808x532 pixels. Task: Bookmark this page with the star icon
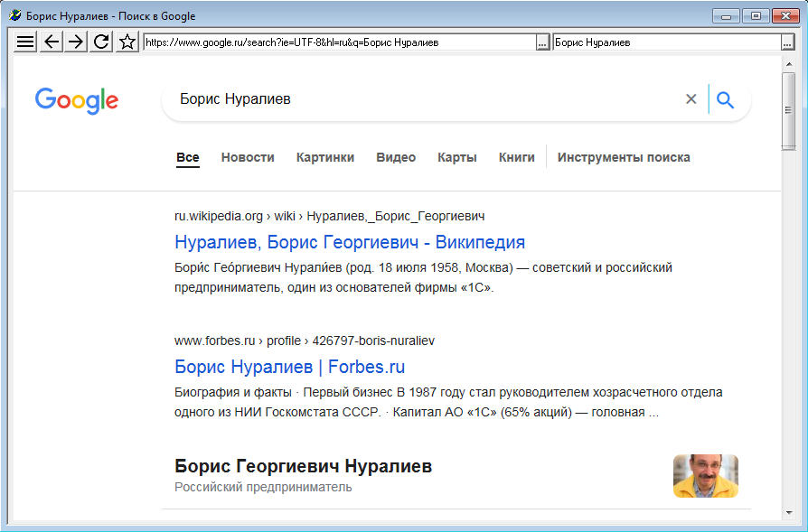(x=127, y=42)
